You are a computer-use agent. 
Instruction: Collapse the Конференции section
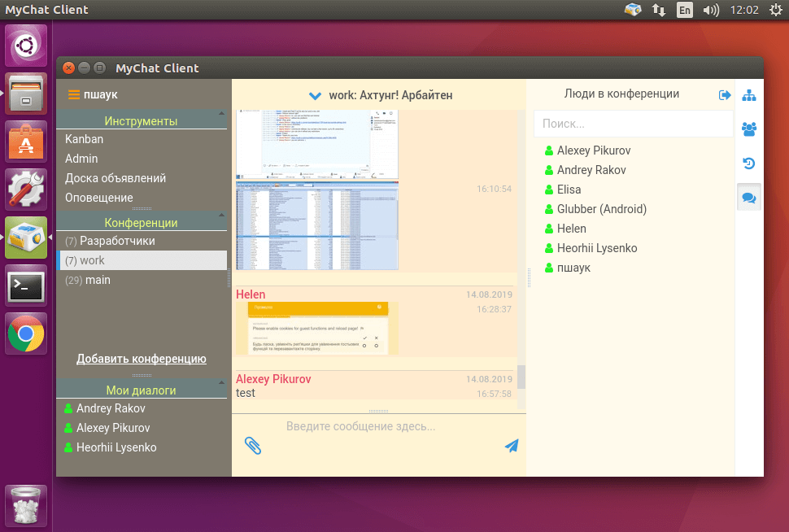(142, 222)
